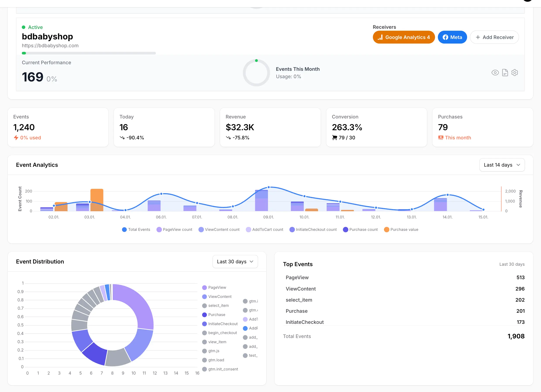541x392 pixels.
Task: Click the cart icon on Conversion card
Action: point(334,137)
